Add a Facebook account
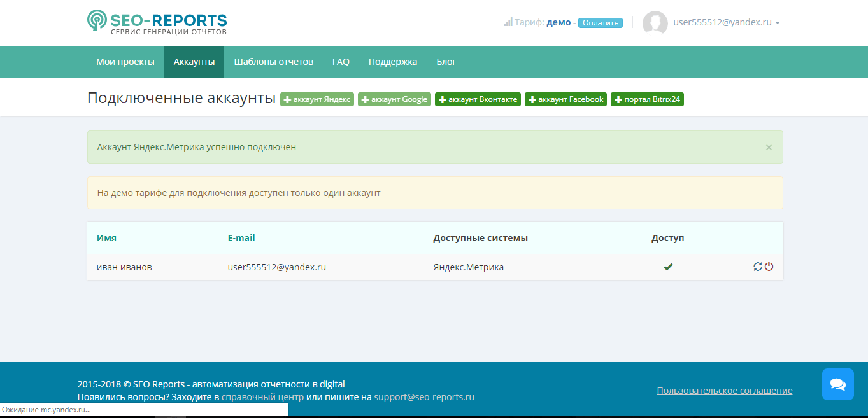 [566, 99]
